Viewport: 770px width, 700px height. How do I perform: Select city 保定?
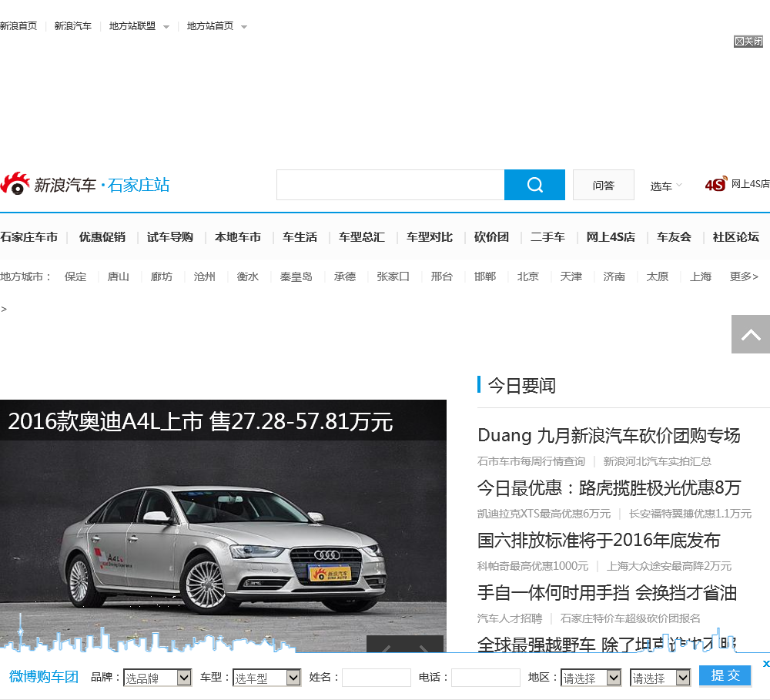click(75, 276)
